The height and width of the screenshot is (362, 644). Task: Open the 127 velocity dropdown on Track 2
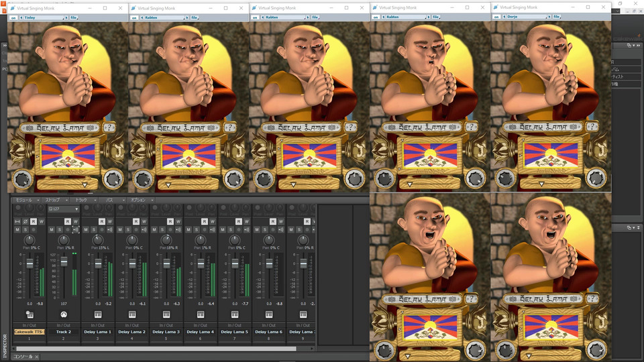[x=64, y=209]
